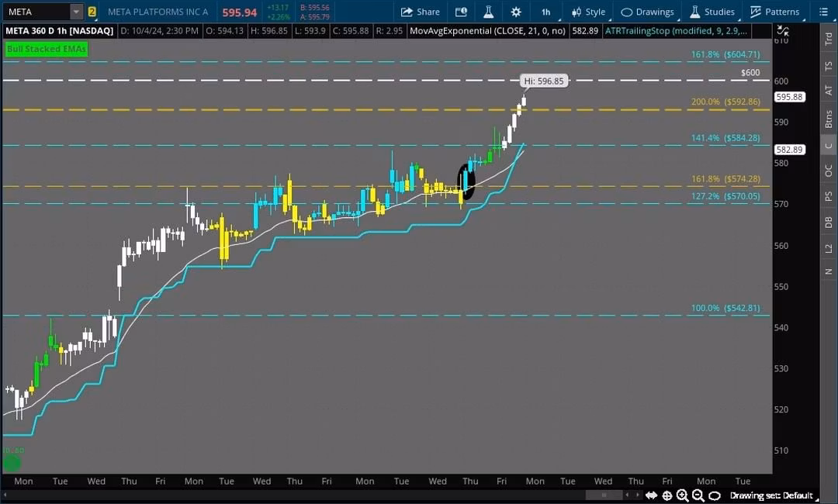
Task: Expand the Patterns dropdown
Action: [x=775, y=12]
